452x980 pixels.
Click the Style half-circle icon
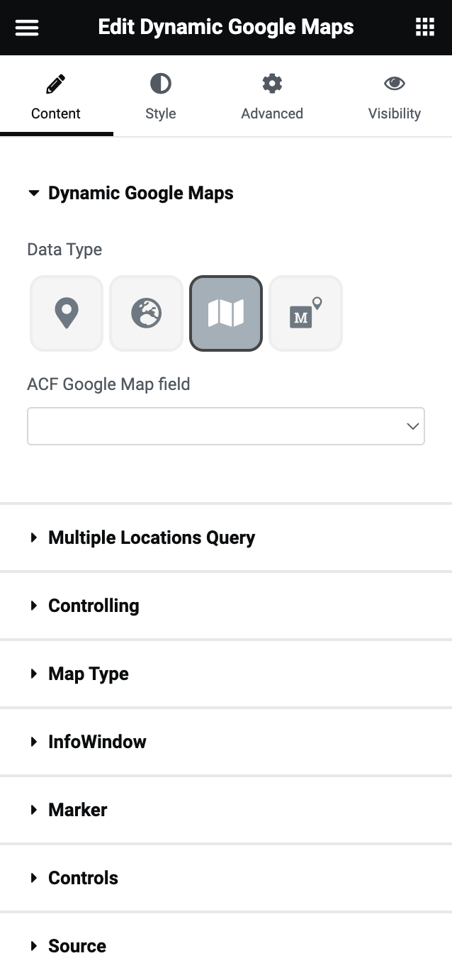pos(160,83)
